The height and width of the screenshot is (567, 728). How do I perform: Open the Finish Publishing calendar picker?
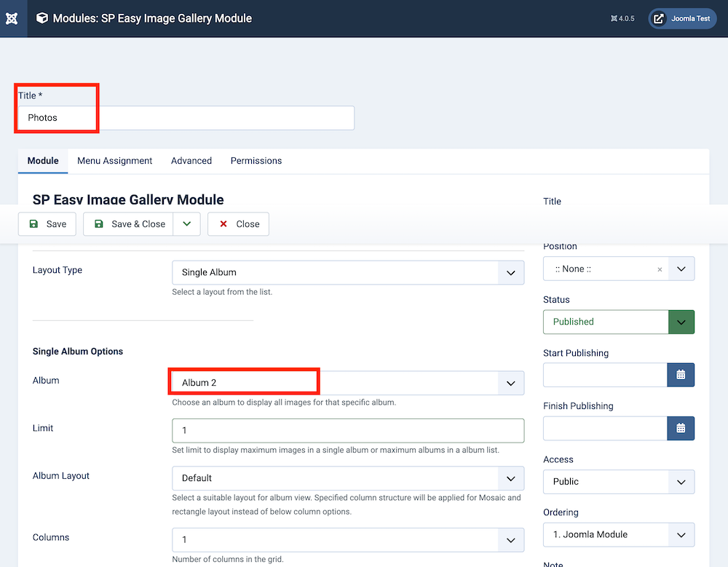coord(681,428)
